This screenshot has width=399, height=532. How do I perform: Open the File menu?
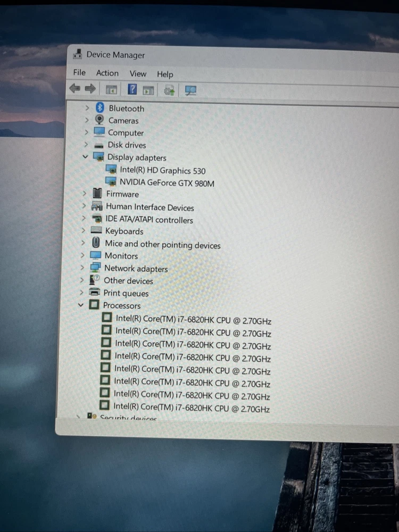click(79, 72)
